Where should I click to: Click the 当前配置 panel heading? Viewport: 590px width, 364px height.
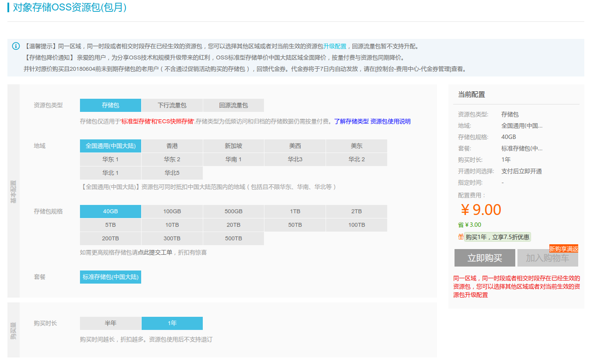pyautogui.click(x=472, y=94)
